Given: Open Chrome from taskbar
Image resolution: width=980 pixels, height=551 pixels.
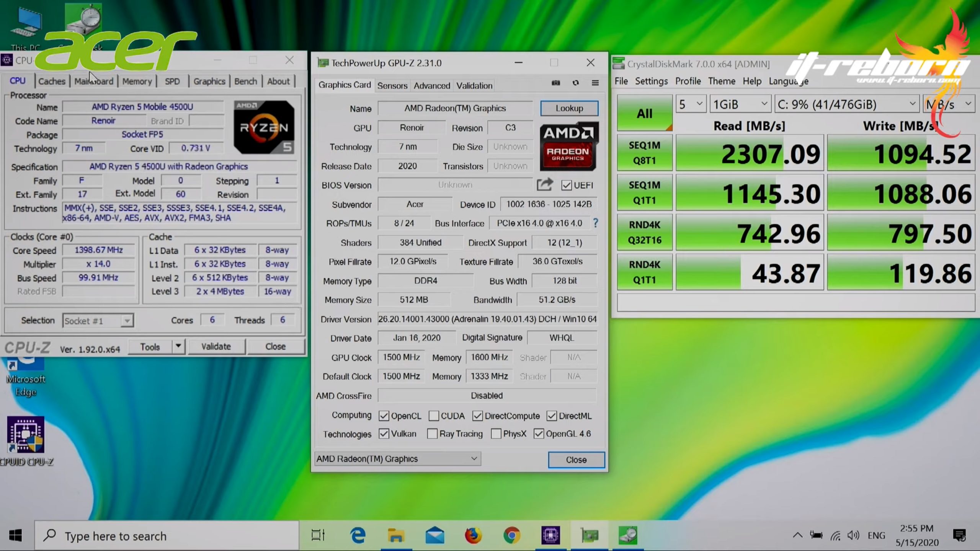Looking at the screenshot, I should (512, 535).
